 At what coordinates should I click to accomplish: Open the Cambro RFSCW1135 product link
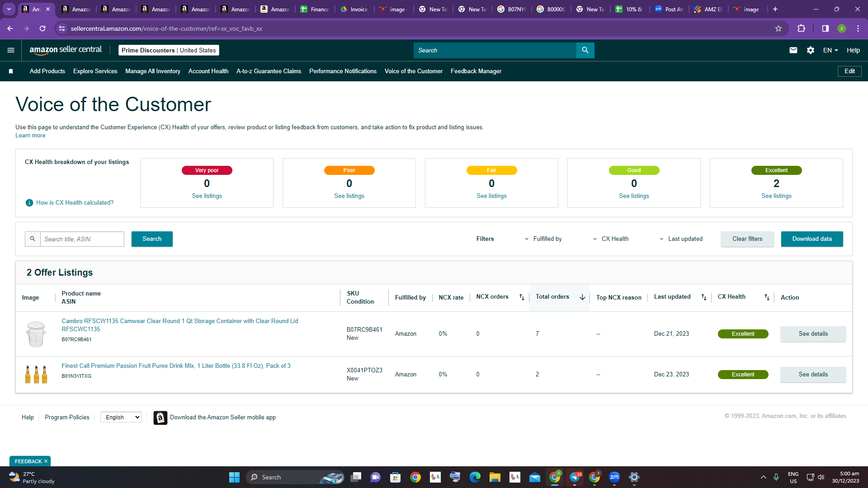pos(180,325)
